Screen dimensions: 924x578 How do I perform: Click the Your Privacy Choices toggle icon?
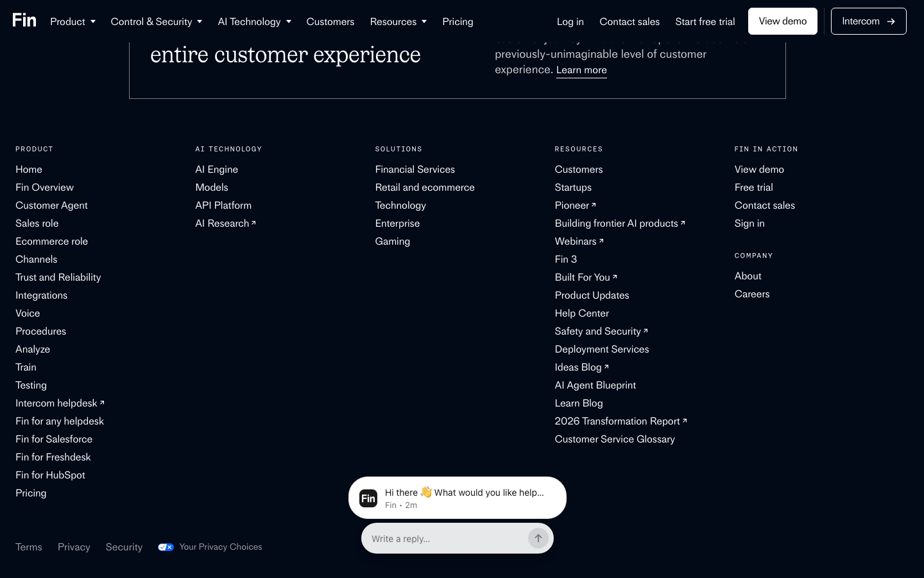click(166, 547)
